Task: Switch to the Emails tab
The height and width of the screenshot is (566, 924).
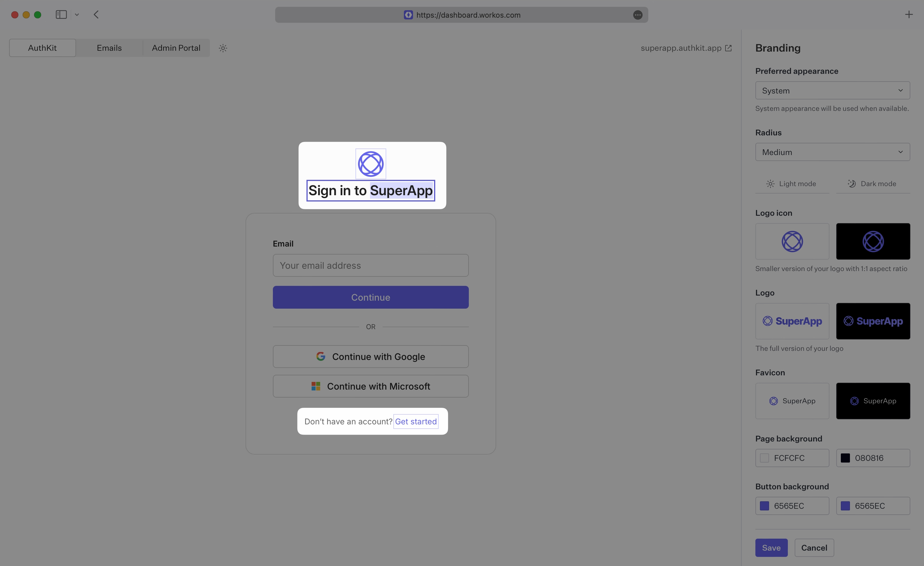Action: (x=109, y=48)
